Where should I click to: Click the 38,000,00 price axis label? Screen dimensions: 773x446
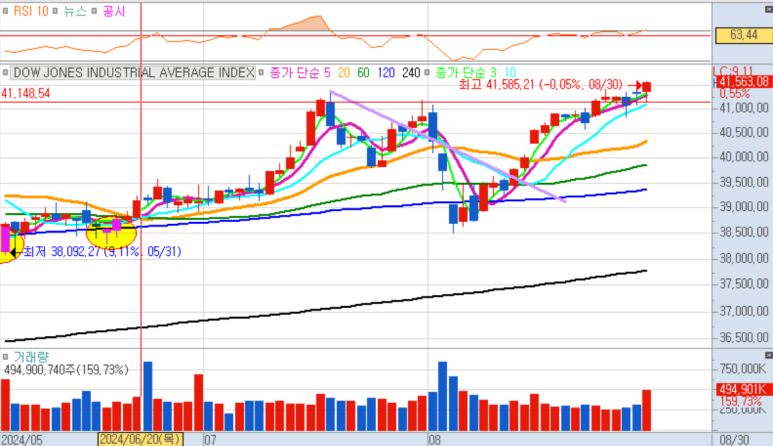click(744, 258)
